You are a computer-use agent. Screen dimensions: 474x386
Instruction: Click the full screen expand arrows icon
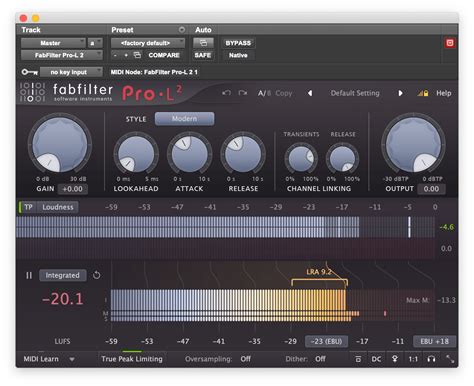[450, 359]
